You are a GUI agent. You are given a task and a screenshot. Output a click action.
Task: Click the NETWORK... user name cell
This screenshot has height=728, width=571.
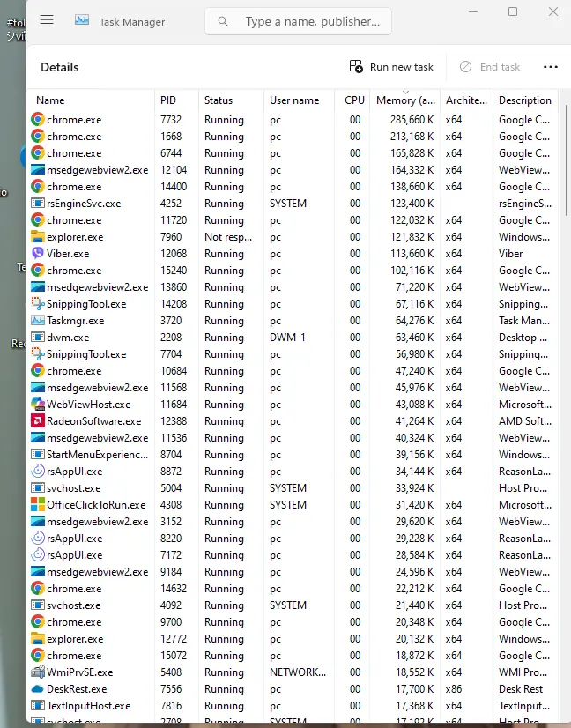pos(298,672)
